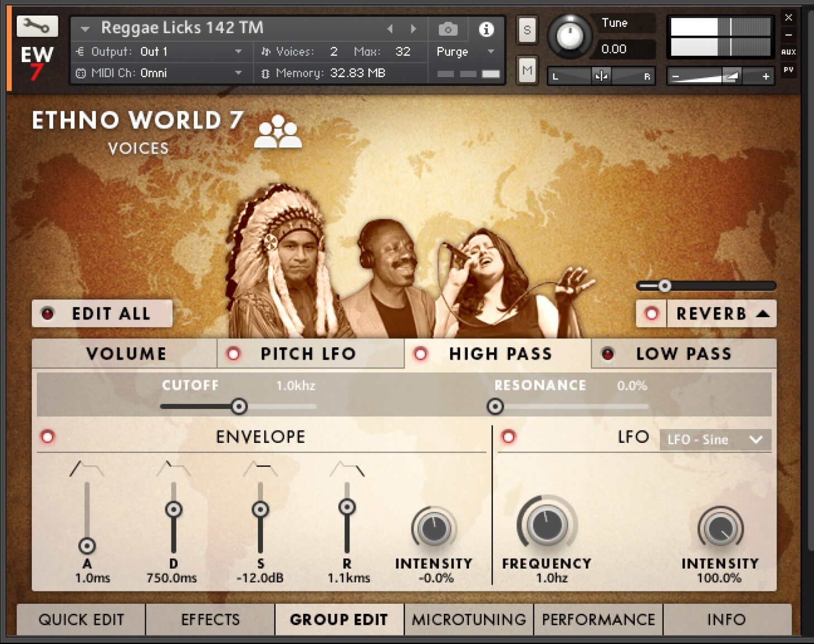Open the instrument info icon
Screen dimensions: 814x644
pyautogui.click(x=486, y=29)
